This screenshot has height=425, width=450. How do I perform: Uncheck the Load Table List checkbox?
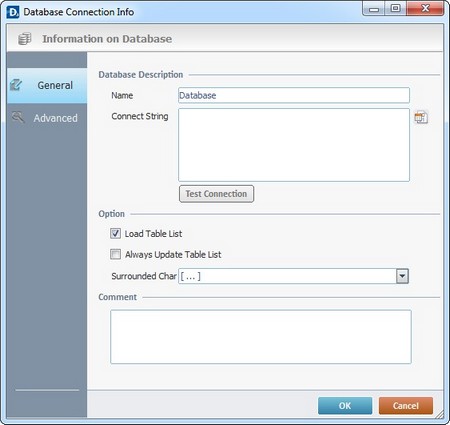[115, 233]
